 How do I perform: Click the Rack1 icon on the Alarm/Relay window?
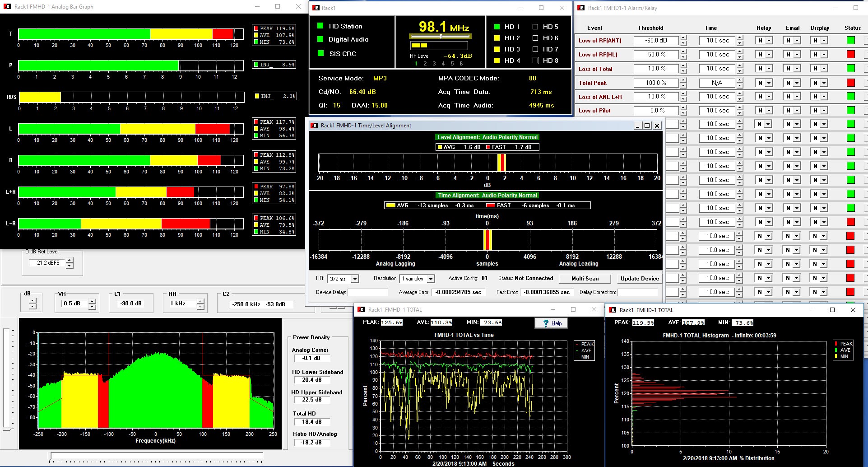(581, 7)
